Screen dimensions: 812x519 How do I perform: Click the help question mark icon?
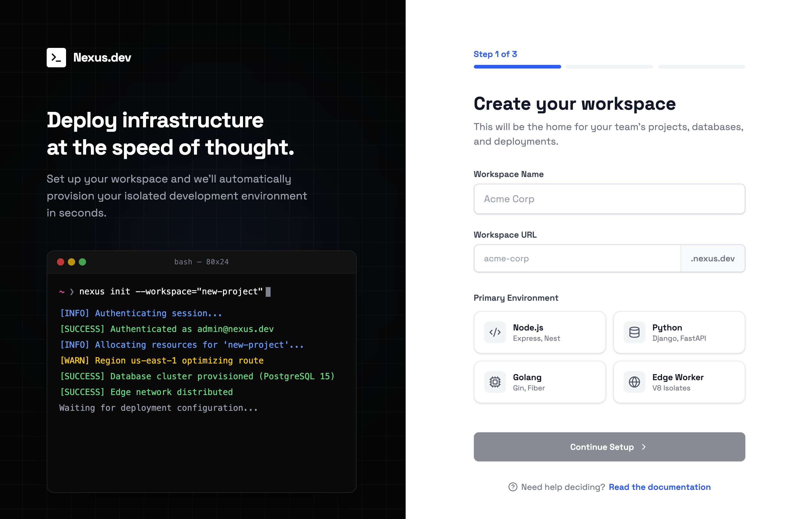point(513,487)
